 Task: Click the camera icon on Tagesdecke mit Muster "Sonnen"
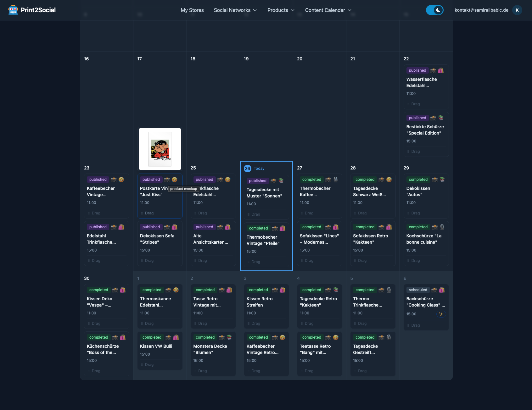click(273, 180)
